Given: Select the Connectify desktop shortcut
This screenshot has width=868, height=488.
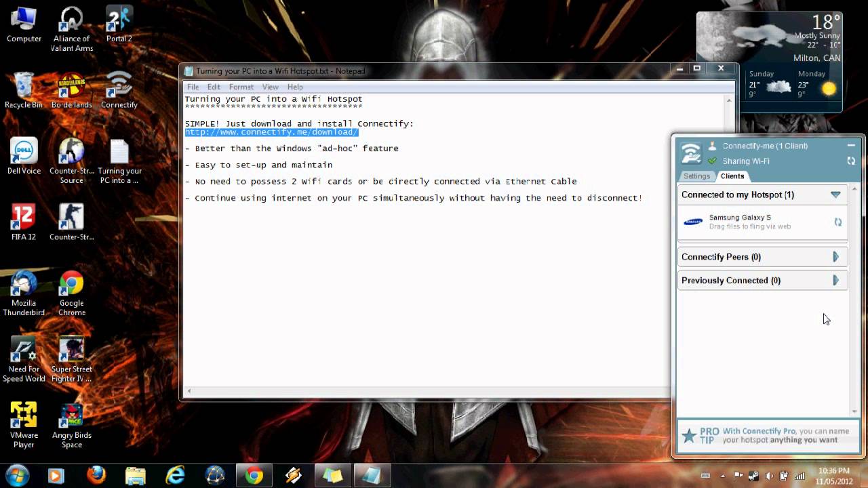Looking at the screenshot, I should click(x=119, y=91).
